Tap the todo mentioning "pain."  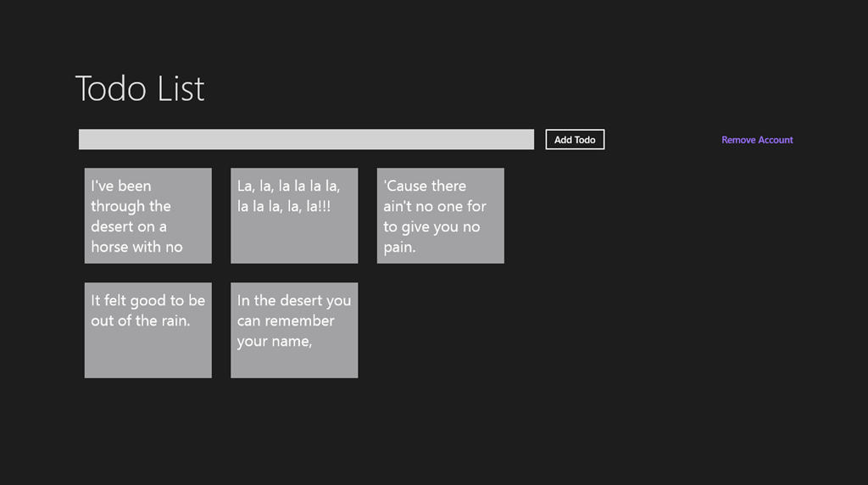tap(440, 216)
